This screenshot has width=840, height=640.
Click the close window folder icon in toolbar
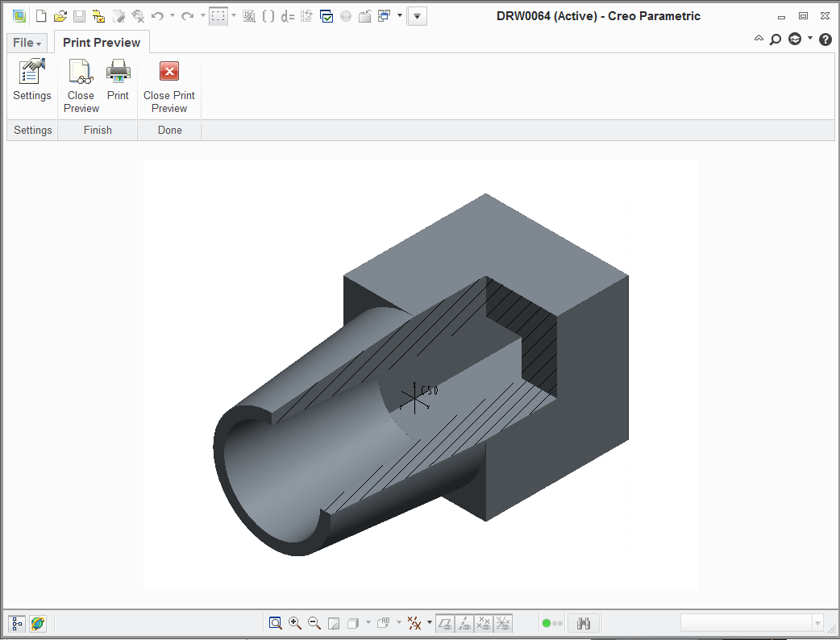pyautogui.click(x=365, y=16)
